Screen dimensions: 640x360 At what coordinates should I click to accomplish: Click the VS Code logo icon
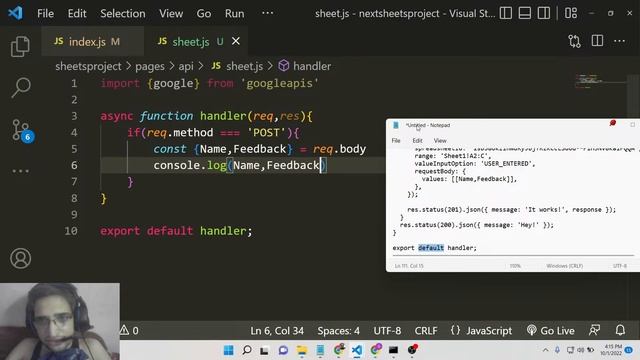click(15, 13)
